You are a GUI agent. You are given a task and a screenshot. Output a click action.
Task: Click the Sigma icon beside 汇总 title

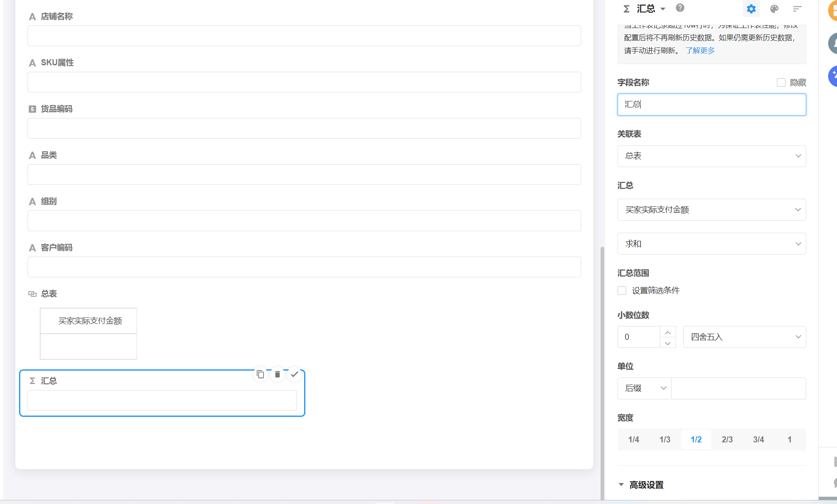pos(626,8)
